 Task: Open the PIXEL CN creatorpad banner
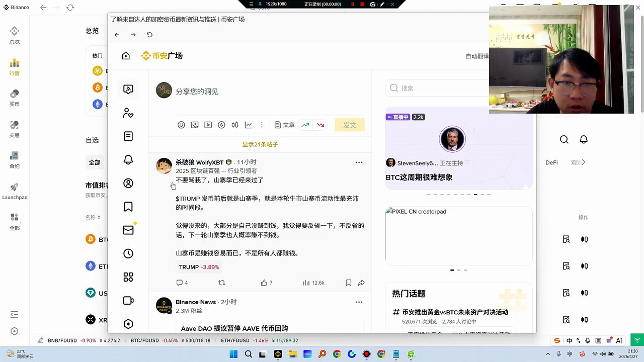(x=459, y=236)
